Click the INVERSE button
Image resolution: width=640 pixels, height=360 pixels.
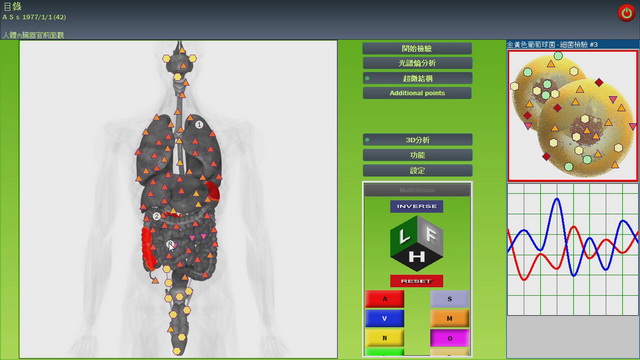click(x=417, y=207)
